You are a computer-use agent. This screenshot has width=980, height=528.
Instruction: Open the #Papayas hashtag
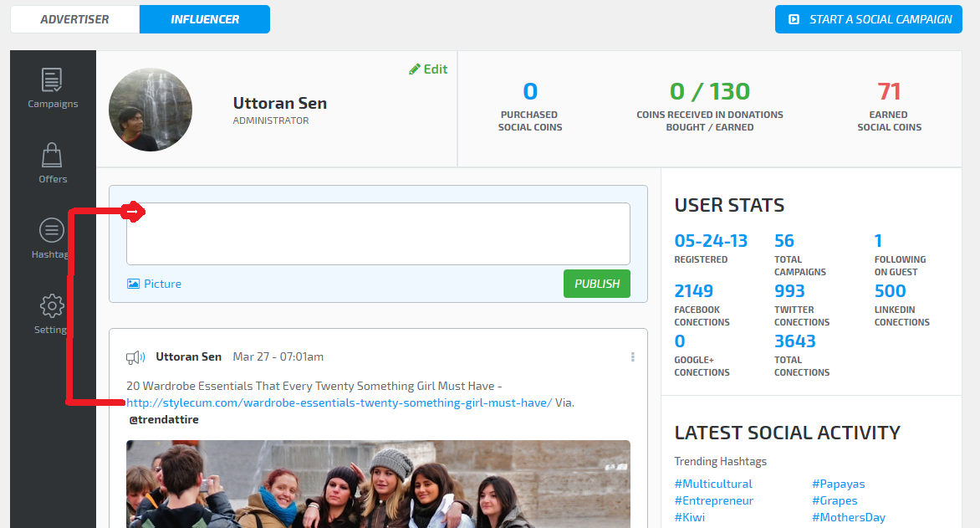tap(839, 484)
